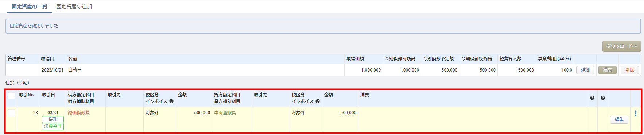Click the business use ratio value 100.0
This screenshot has width=644, height=135.
point(567,70)
